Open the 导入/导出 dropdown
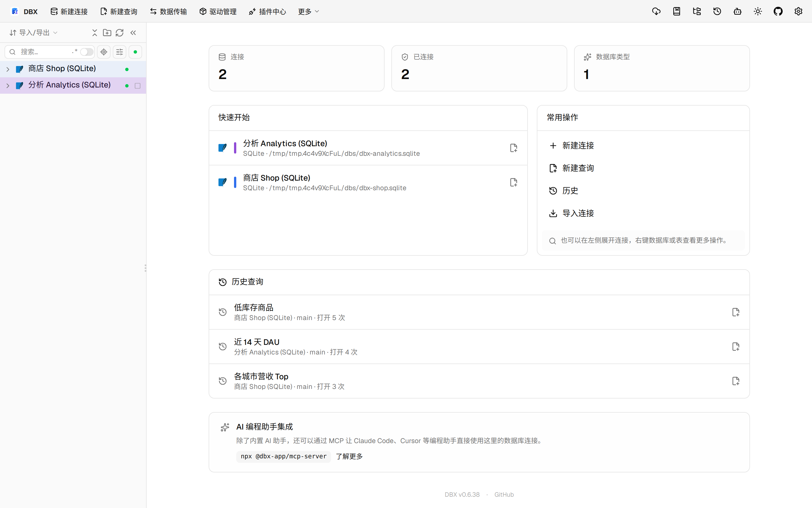Viewport: 812px width, 508px height. point(34,32)
